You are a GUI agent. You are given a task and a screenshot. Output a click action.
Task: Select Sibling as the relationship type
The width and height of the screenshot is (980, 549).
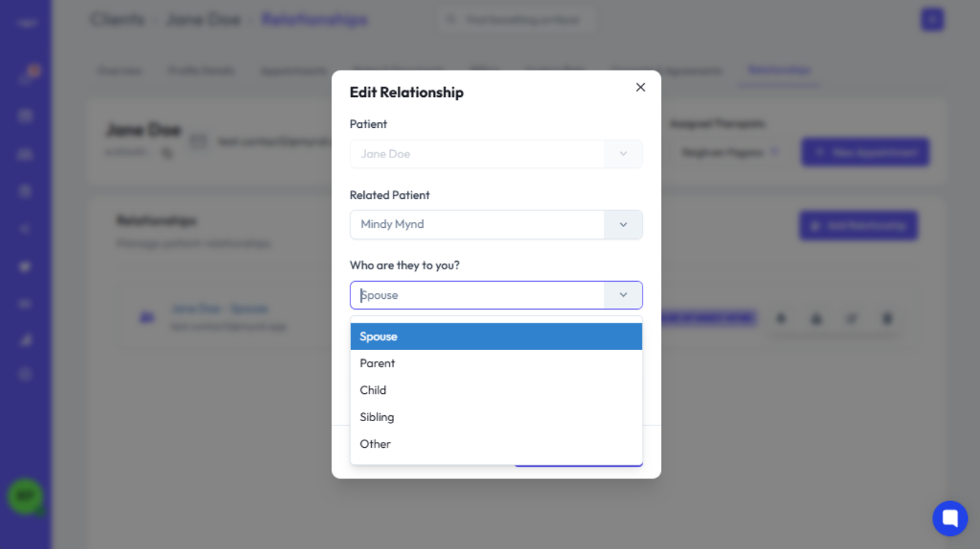495,417
